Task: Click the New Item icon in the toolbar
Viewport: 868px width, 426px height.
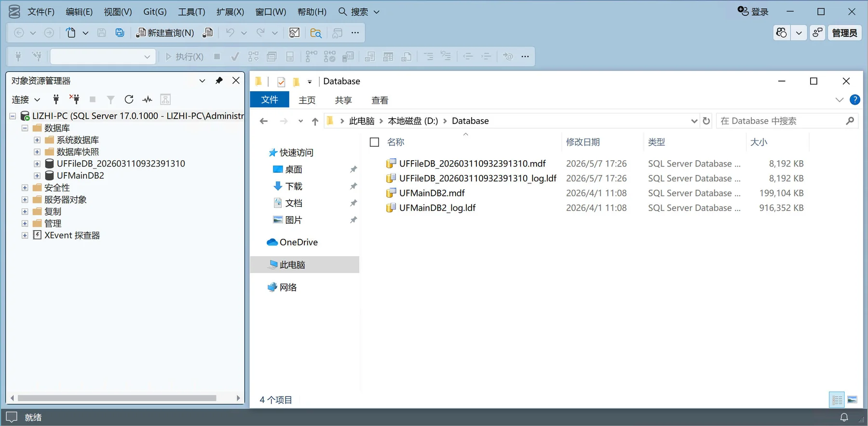Action: click(x=71, y=33)
